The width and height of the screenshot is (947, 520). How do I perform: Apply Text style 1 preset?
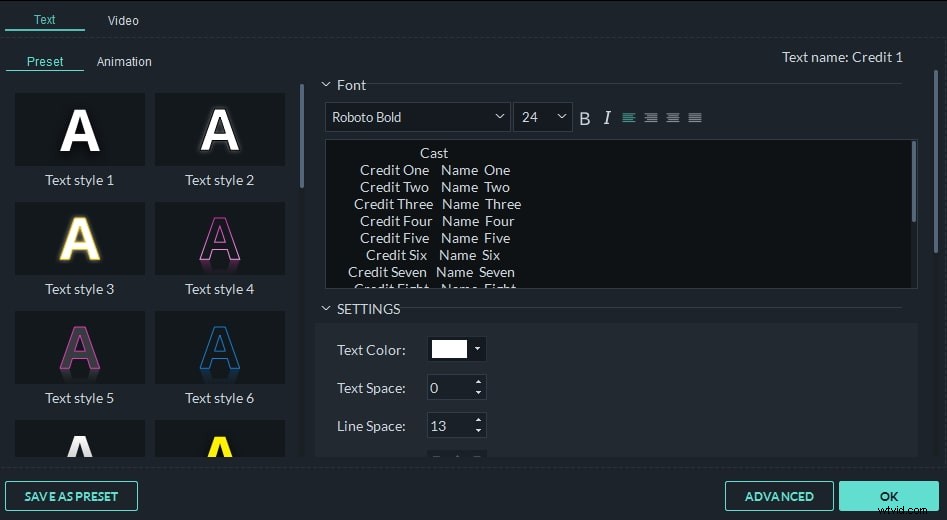[80, 129]
